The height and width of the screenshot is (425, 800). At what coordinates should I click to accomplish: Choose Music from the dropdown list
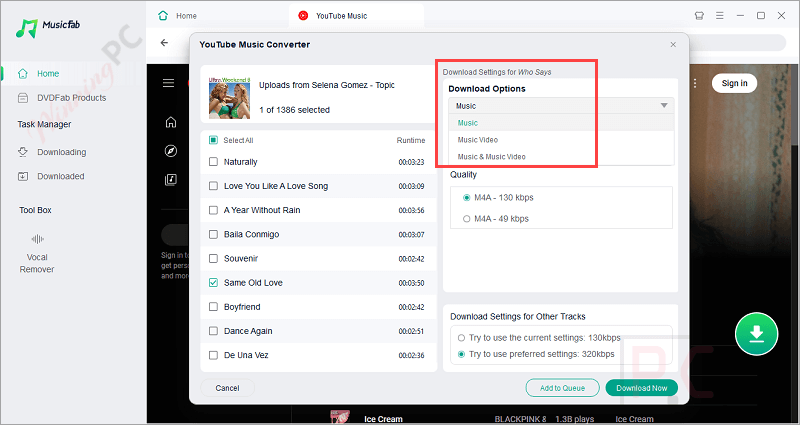pyautogui.click(x=561, y=123)
